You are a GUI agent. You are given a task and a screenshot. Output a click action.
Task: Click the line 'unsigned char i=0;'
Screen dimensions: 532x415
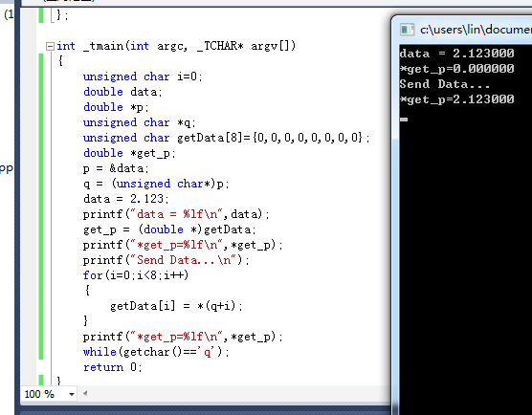coord(143,76)
